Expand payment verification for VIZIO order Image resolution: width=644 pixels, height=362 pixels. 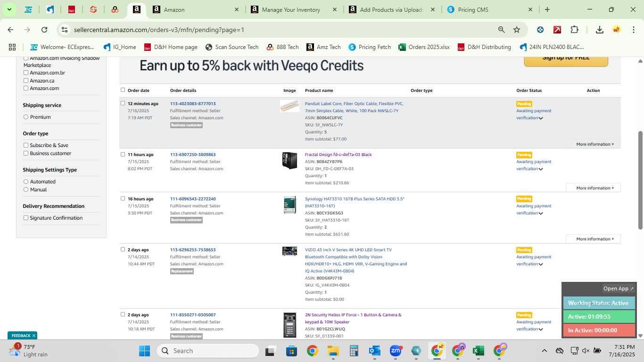pos(541,264)
